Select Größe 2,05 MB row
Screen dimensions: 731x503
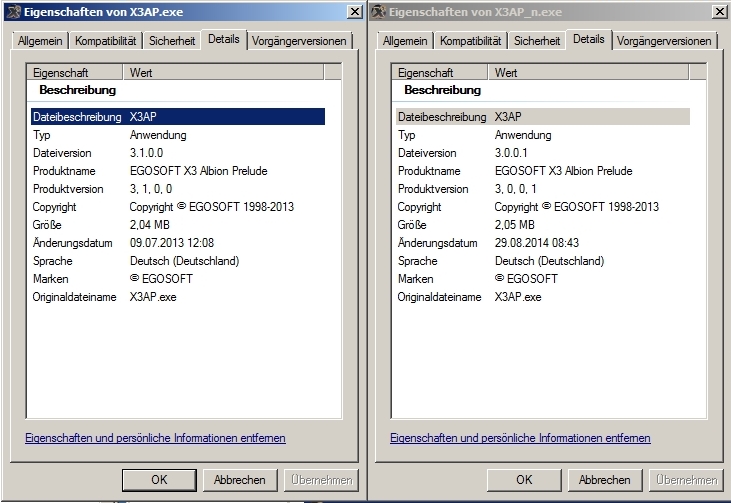543,225
